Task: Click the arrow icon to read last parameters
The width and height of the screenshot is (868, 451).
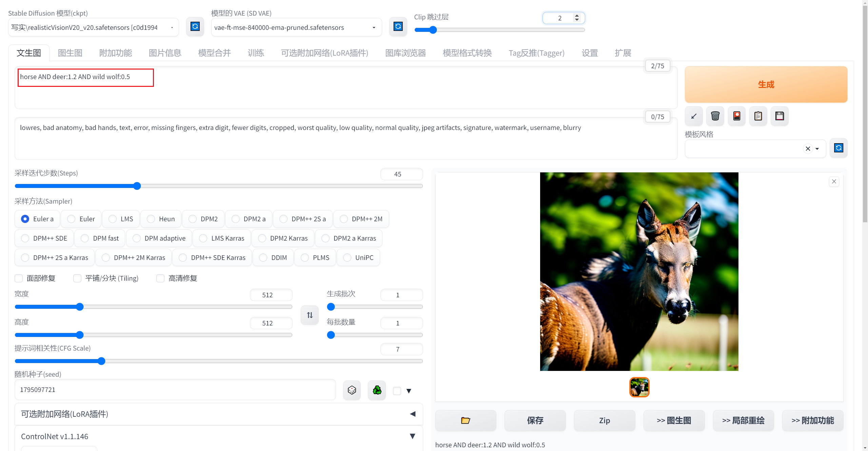Action: click(x=694, y=116)
